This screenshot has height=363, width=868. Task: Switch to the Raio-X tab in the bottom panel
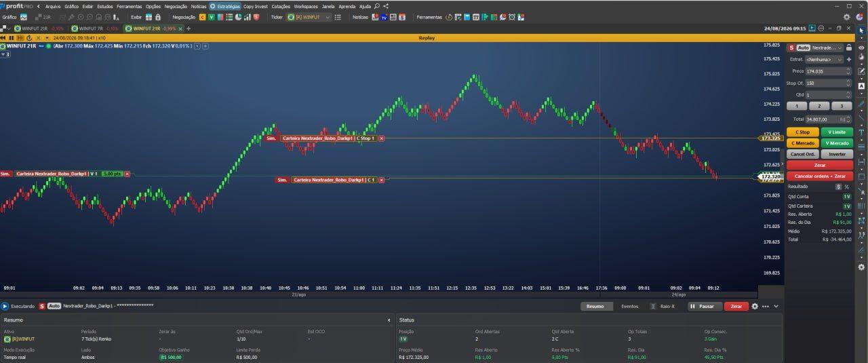(x=663, y=307)
